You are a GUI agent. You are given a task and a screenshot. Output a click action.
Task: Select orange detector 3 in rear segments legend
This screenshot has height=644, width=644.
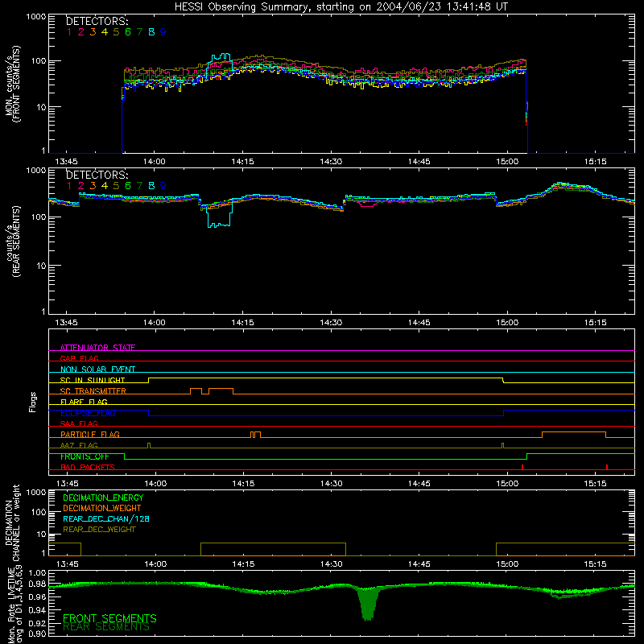(x=93, y=186)
